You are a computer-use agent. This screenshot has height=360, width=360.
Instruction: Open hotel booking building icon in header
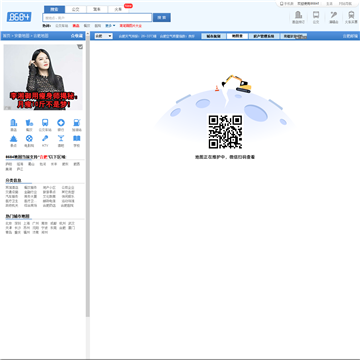(298, 15)
